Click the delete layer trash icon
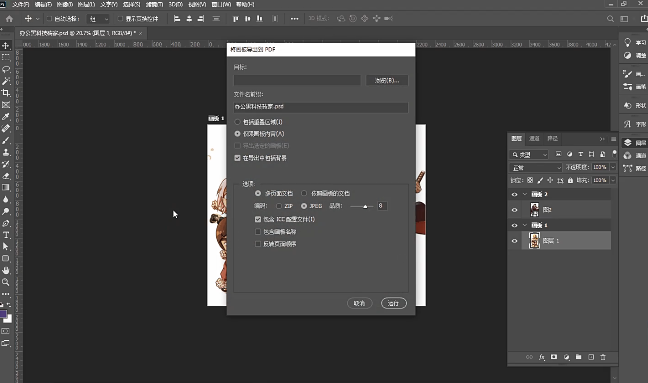Image resolution: width=648 pixels, height=383 pixels. pos(603,357)
